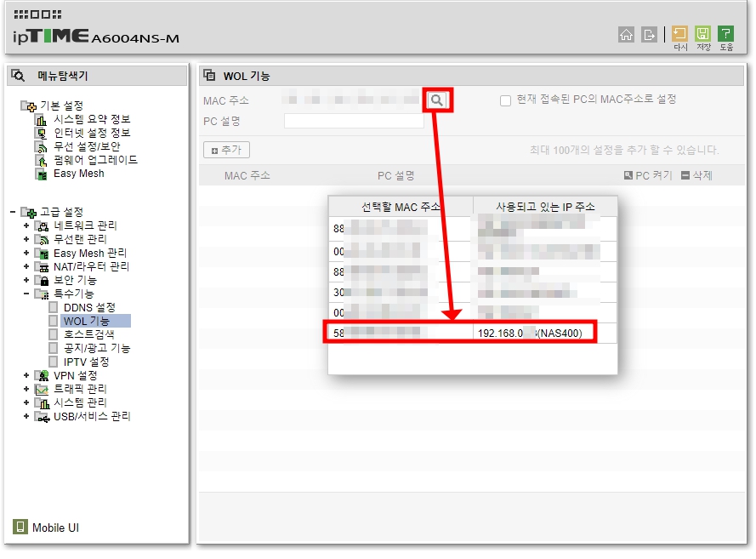The width and height of the screenshot is (756, 559).
Task: Click the 추가 button
Action: 226,149
